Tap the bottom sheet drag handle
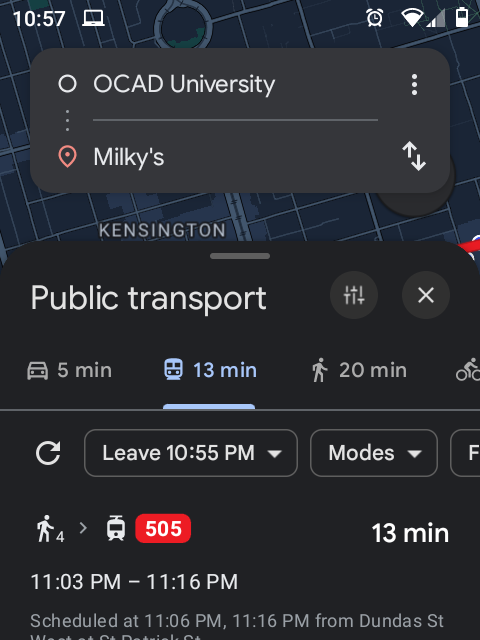This screenshot has width=480, height=640. [x=240, y=256]
